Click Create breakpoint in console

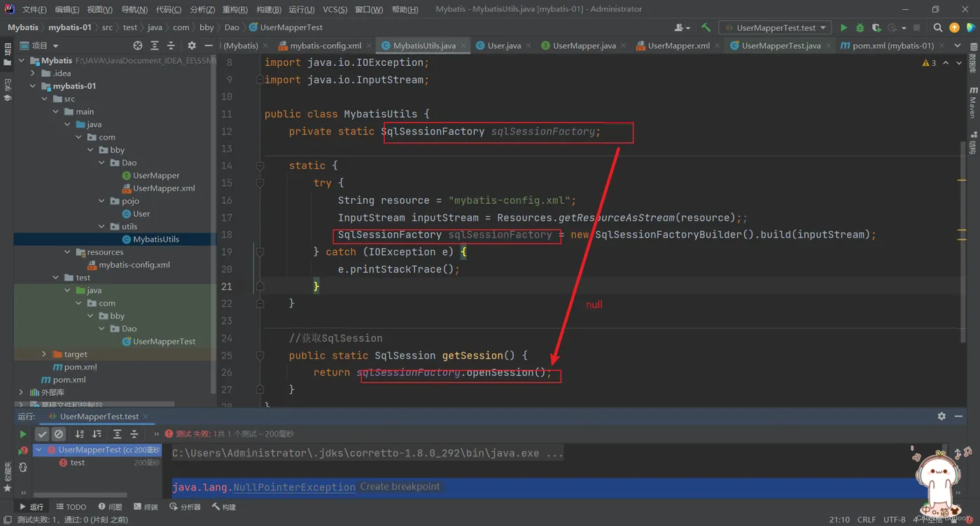click(400, 487)
